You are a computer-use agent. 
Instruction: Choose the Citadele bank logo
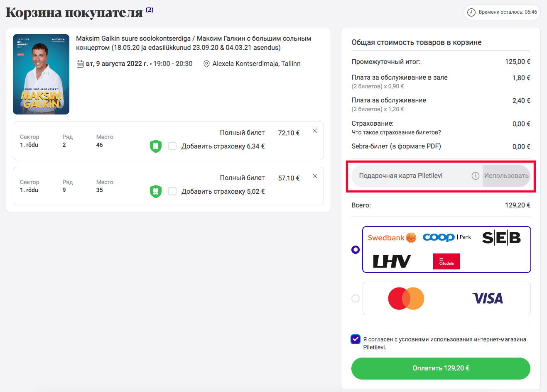pyautogui.click(x=446, y=261)
